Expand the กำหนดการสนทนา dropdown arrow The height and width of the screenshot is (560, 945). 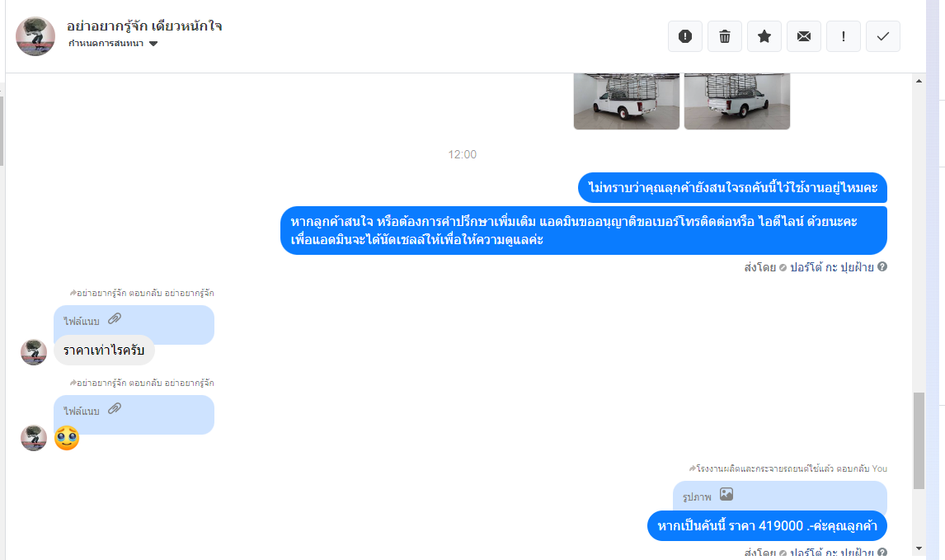(153, 44)
